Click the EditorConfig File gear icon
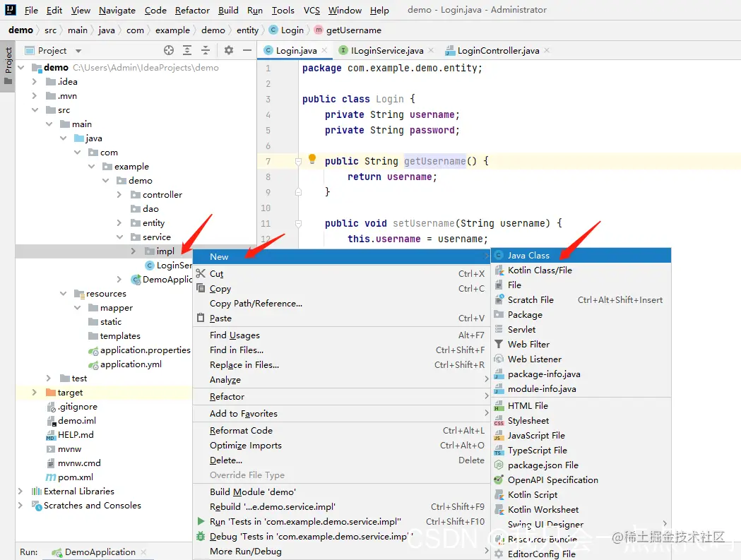The image size is (741, 560). click(x=499, y=554)
